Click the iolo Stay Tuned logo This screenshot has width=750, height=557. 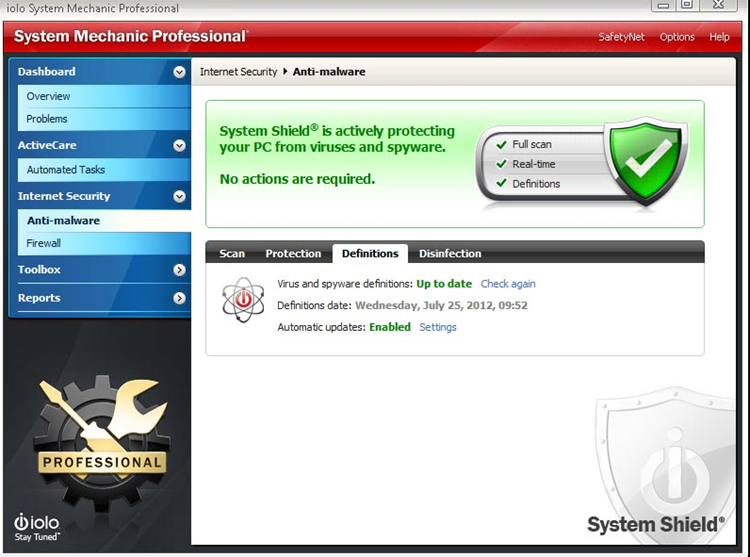pos(37,527)
